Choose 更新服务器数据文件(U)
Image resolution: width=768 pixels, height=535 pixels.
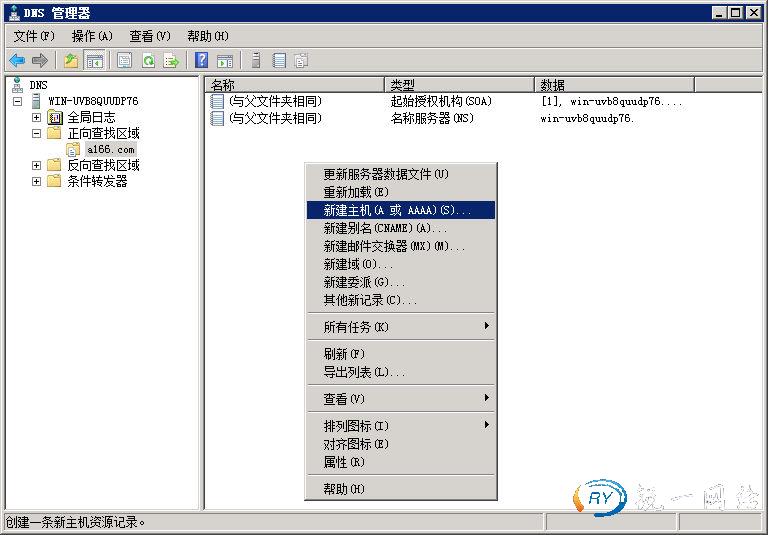401,174
